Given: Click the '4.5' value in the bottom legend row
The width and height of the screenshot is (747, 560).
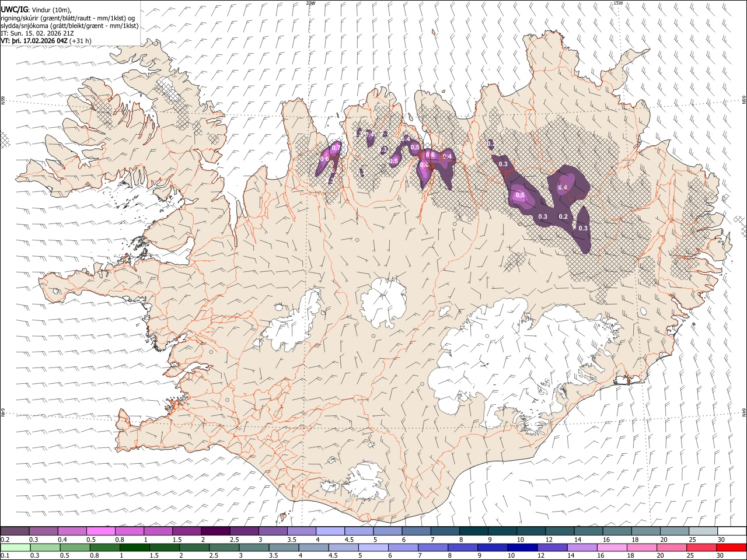Looking at the screenshot, I should coord(333,556).
